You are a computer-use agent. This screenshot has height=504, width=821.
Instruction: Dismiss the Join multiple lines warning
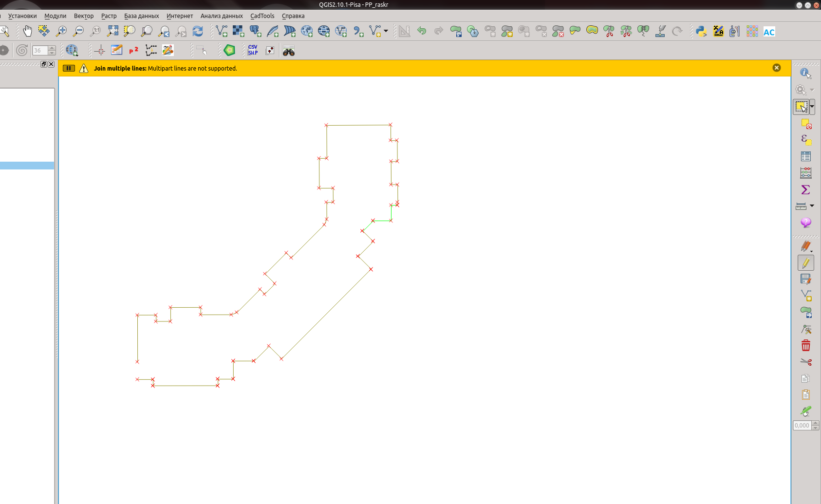point(777,68)
